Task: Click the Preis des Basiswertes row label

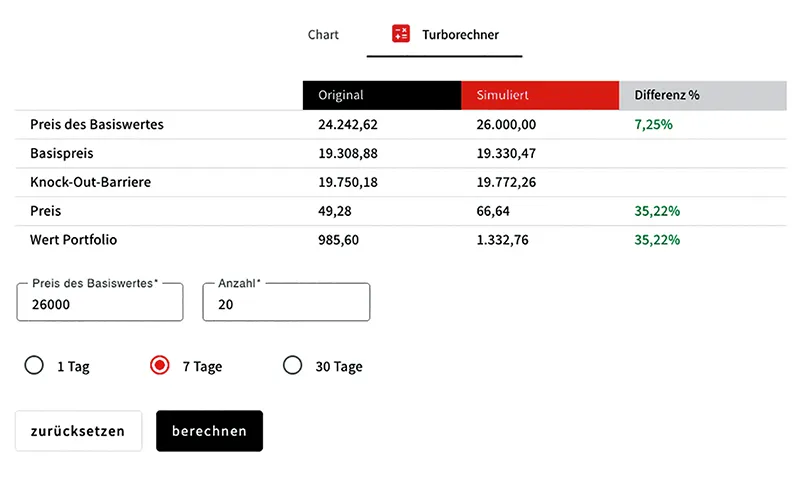Action: point(97,124)
